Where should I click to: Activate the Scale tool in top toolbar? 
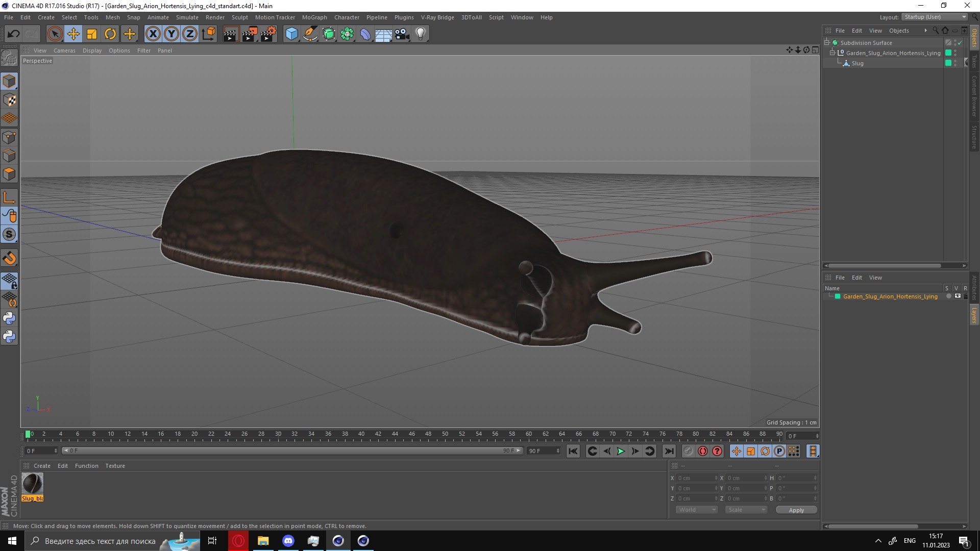coord(92,34)
